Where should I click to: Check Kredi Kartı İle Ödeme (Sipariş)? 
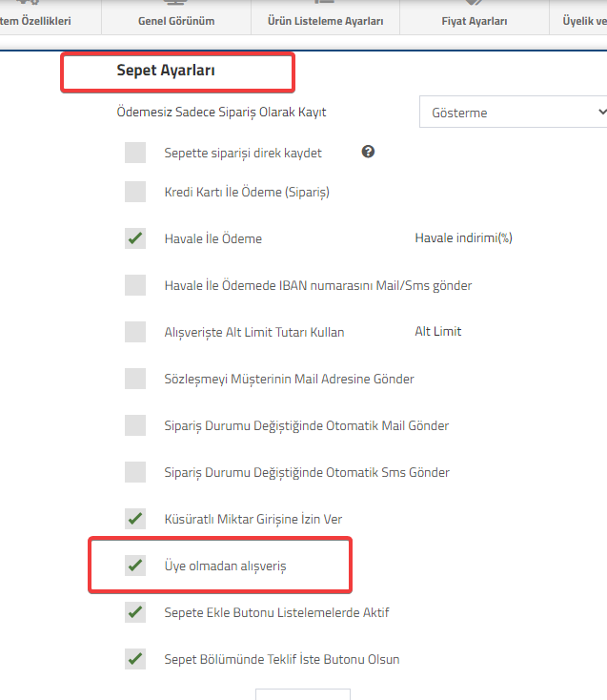(135, 192)
